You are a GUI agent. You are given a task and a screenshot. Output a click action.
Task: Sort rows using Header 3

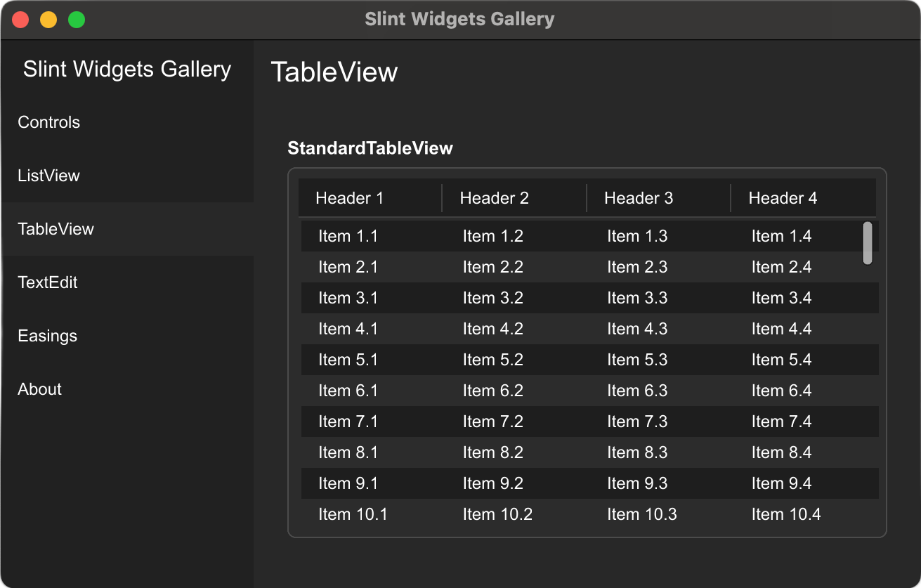638,198
